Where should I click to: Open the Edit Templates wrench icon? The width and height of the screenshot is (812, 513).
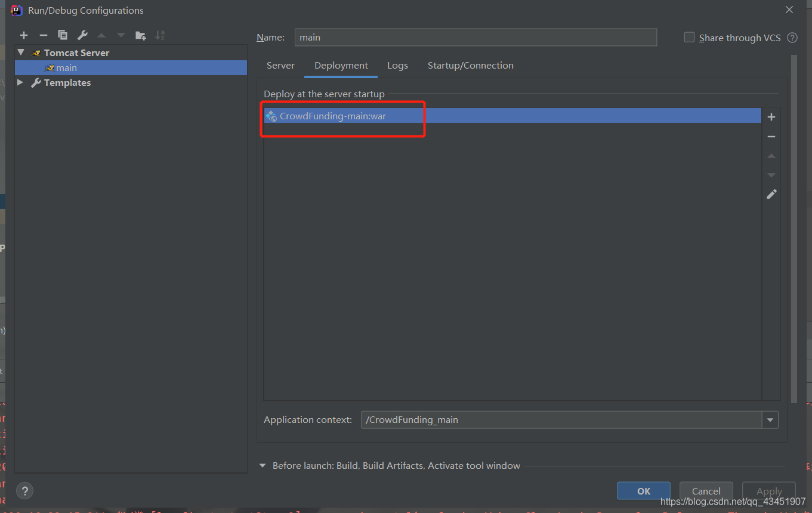point(82,35)
